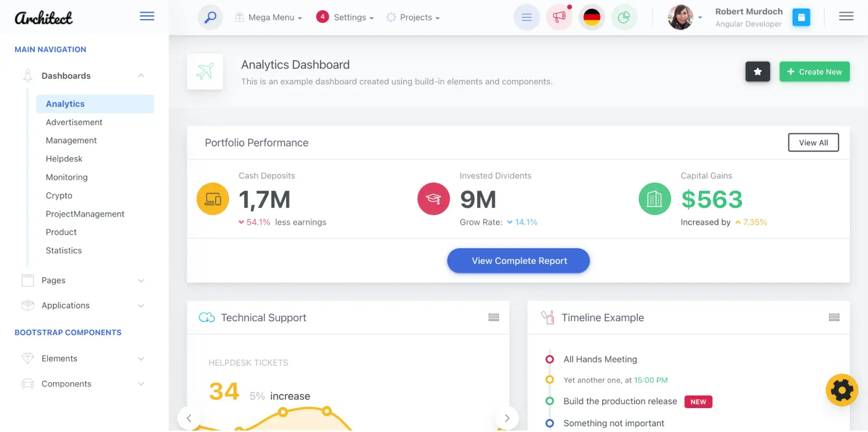Click the German flag language icon
The image size is (868, 432).
tap(591, 17)
